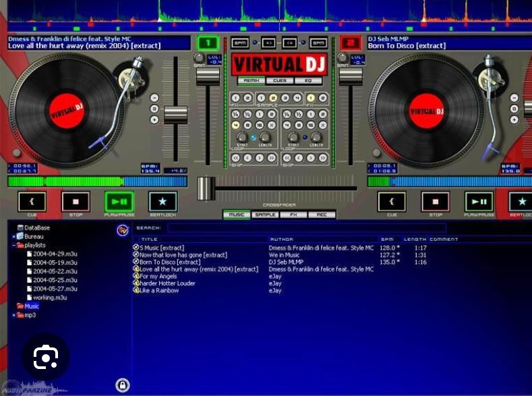Open the Rec browser tab
532x396 pixels.
pyautogui.click(x=322, y=215)
